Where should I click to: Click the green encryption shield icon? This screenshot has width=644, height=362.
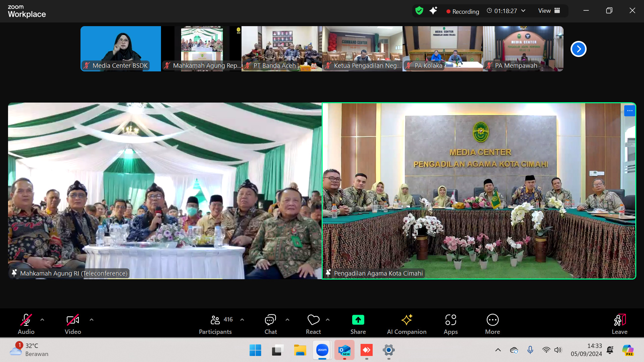(419, 11)
